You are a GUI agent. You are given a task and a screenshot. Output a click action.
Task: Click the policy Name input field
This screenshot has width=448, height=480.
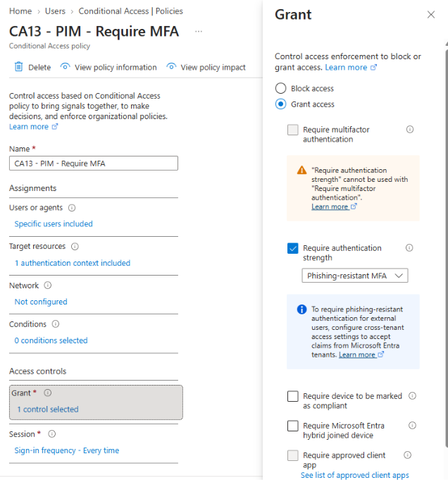point(94,164)
